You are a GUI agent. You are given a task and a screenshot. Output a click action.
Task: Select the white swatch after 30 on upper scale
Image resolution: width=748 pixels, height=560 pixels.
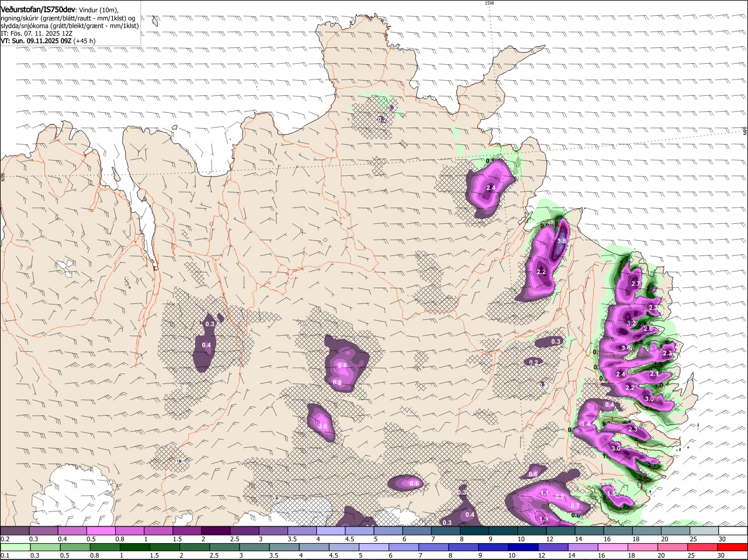(x=733, y=531)
